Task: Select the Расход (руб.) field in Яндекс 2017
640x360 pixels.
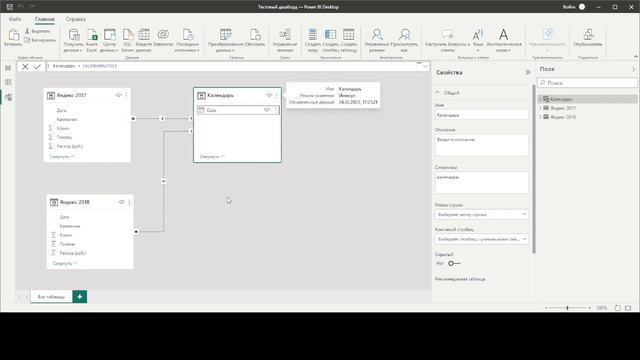Action: (69, 146)
